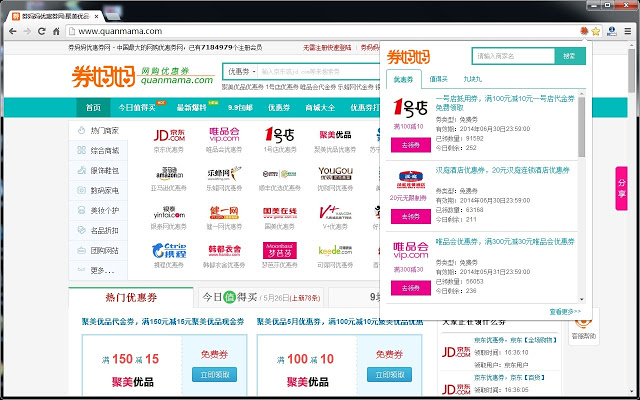Screen dimensions: 640x400
Task: Click 去领券 button for 1号店 coupon
Action: coord(410,146)
